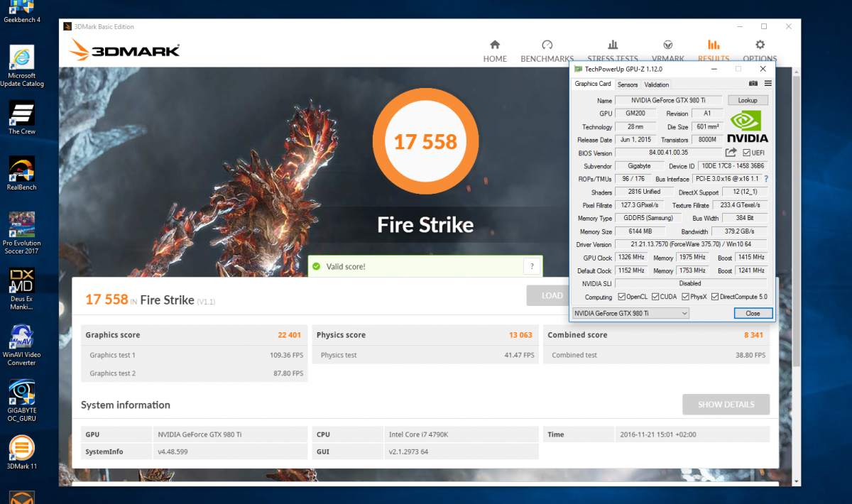This screenshot has width=852, height=504.
Task: Open the GPU selection dropdown in GPU-Z
Action: tap(630, 313)
